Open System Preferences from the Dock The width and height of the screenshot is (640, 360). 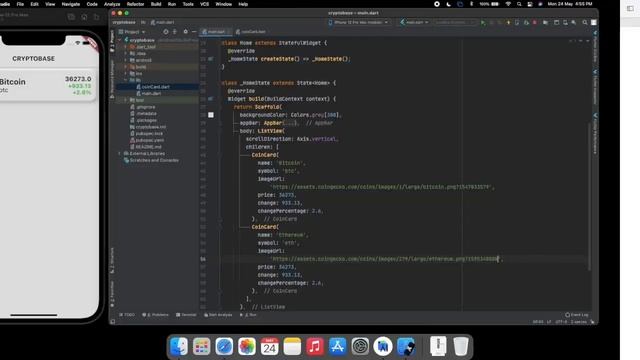[x=360, y=346]
